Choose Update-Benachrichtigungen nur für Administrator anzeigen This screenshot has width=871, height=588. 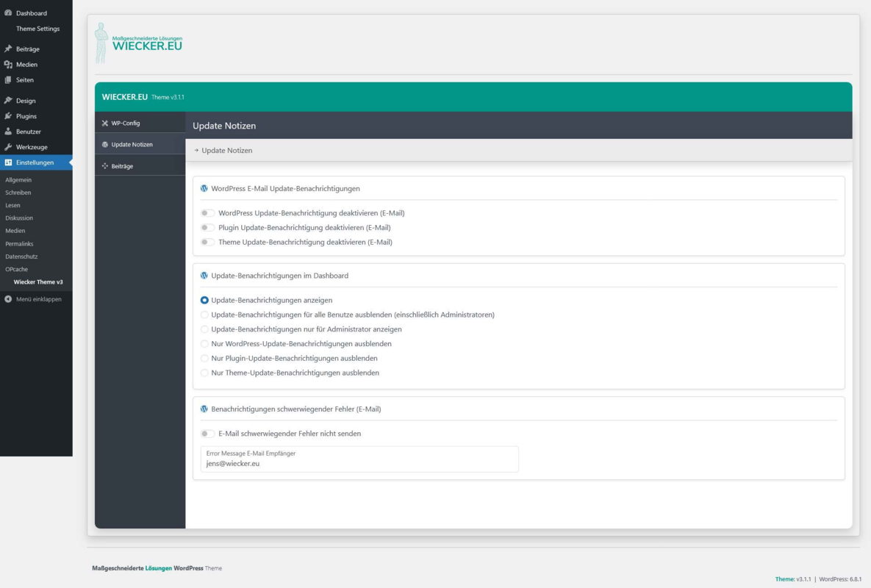coord(204,329)
